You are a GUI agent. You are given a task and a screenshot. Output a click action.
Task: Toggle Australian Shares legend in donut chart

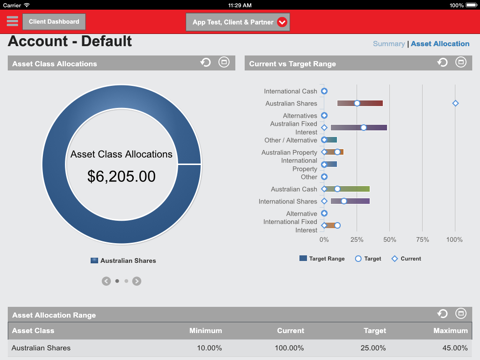click(123, 261)
